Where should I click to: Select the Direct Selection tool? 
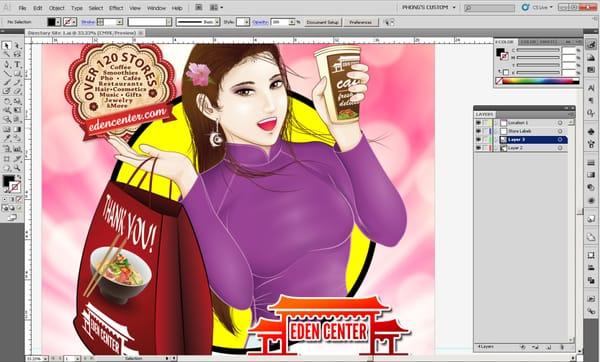tap(17, 46)
